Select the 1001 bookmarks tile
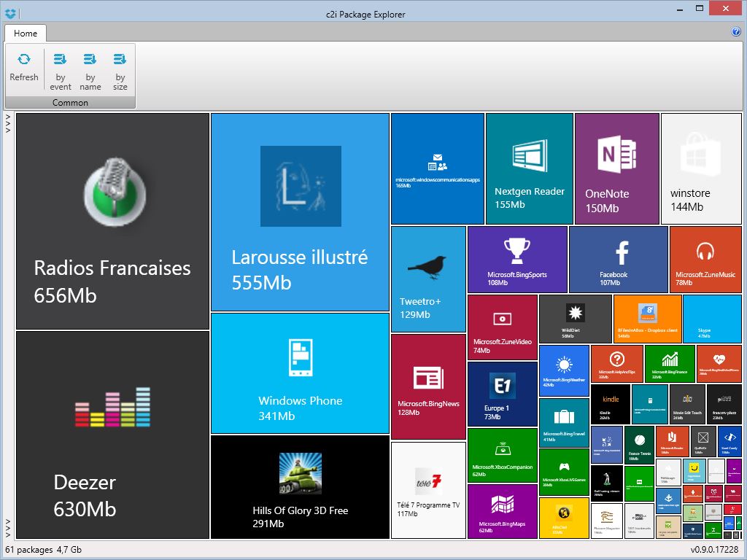The width and height of the screenshot is (747, 560). click(x=639, y=521)
